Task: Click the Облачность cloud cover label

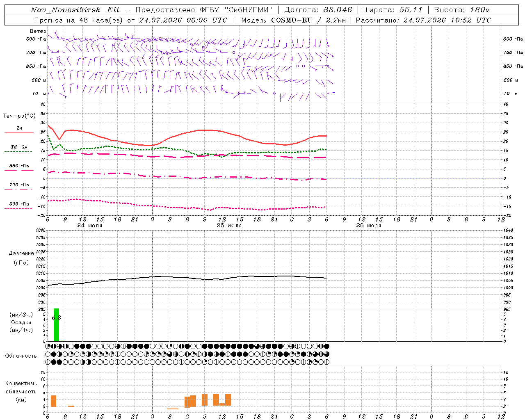Action: (21, 356)
